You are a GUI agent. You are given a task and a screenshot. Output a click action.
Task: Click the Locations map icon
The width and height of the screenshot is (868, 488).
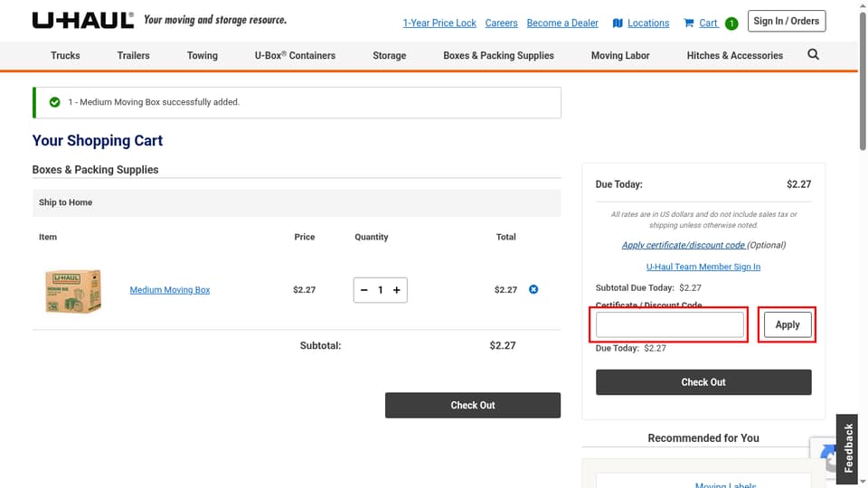click(x=618, y=23)
